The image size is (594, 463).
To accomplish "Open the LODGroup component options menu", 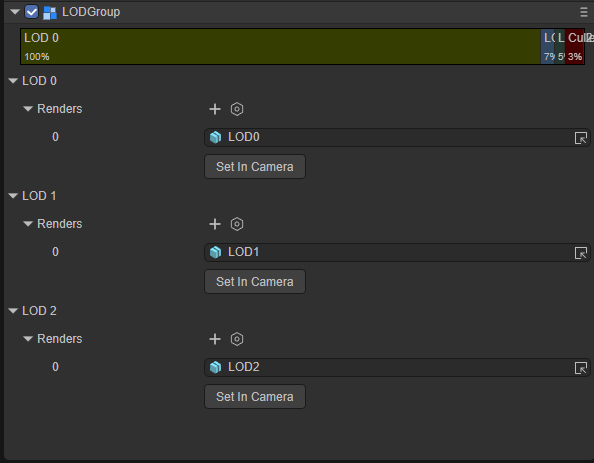I will click(584, 12).
